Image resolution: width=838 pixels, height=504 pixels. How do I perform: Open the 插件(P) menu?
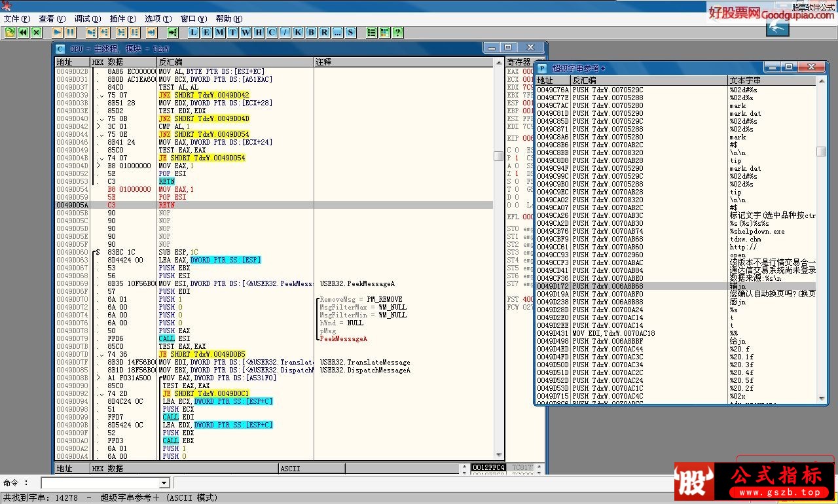pyautogui.click(x=122, y=19)
